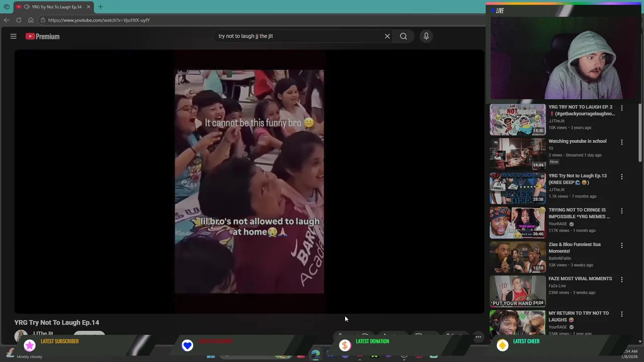
Task: Open title YRG Try Not to Laugh Ep.13
Action: click(x=578, y=179)
